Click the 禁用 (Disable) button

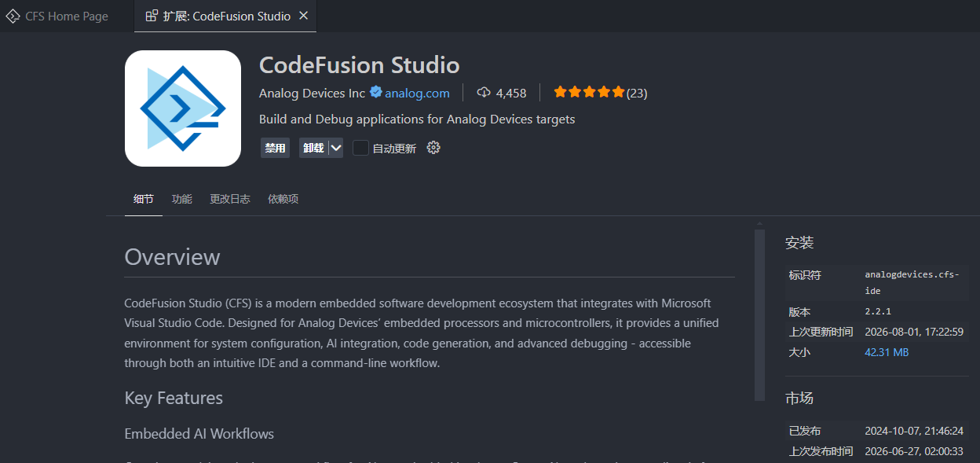click(275, 148)
